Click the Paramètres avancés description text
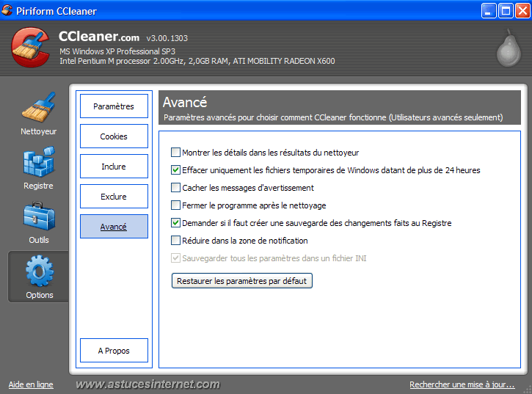 pos(333,117)
